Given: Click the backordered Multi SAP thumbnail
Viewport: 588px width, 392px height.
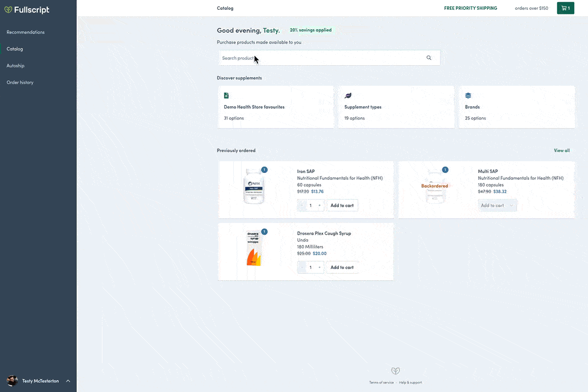Looking at the screenshot, I should (x=435, y=186).
